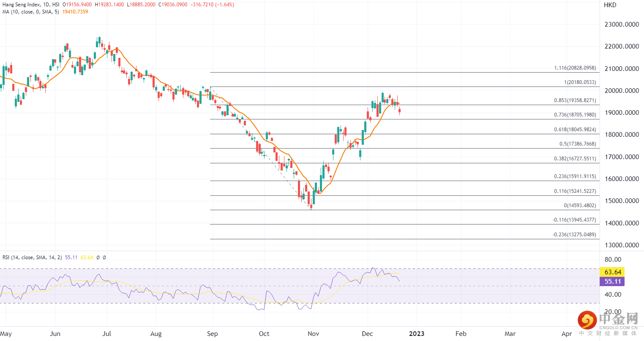The height and width of the screenshot is (341, 644).
Task: Click the 0(14593.4802) Fibonacci level label
Action: pyautogui.click(x=579, y=206)
